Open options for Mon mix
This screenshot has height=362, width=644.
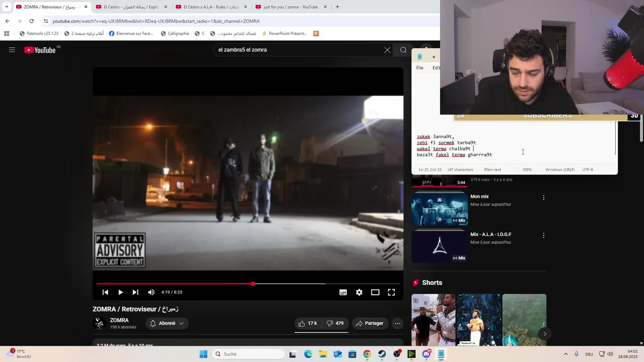pyautogui.click(x=543, y=198)
